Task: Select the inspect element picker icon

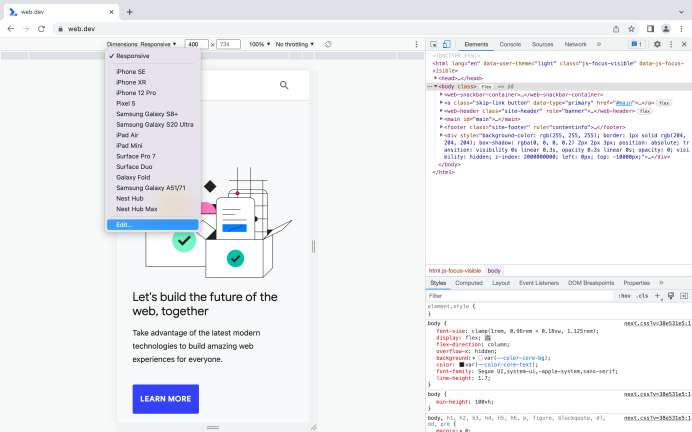Action: [433, 44]
